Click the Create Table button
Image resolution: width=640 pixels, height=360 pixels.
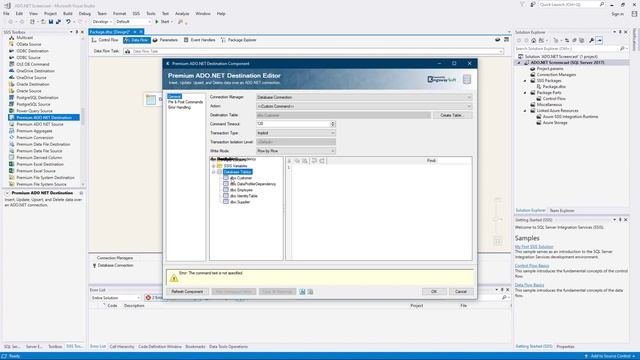coord(452,115)
